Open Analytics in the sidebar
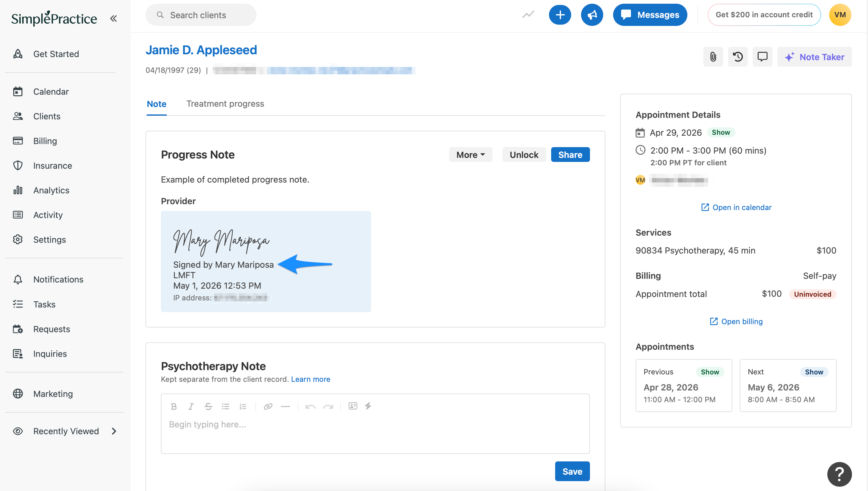 click(x=41, y=190)
